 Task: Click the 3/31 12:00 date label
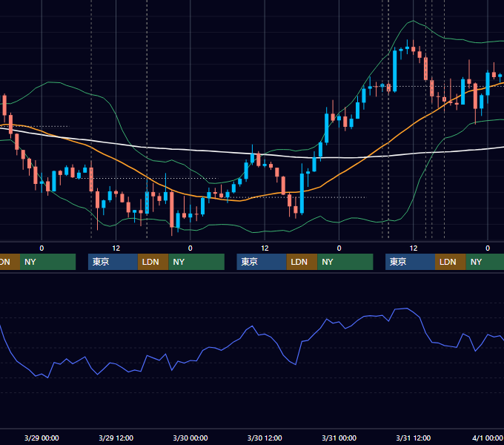point(414,438)
